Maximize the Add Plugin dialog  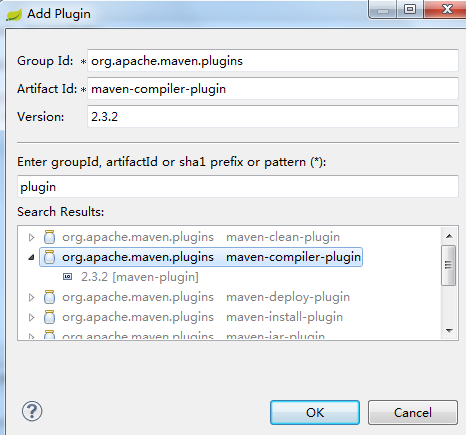pyautogui.click(x=410, y=9)
